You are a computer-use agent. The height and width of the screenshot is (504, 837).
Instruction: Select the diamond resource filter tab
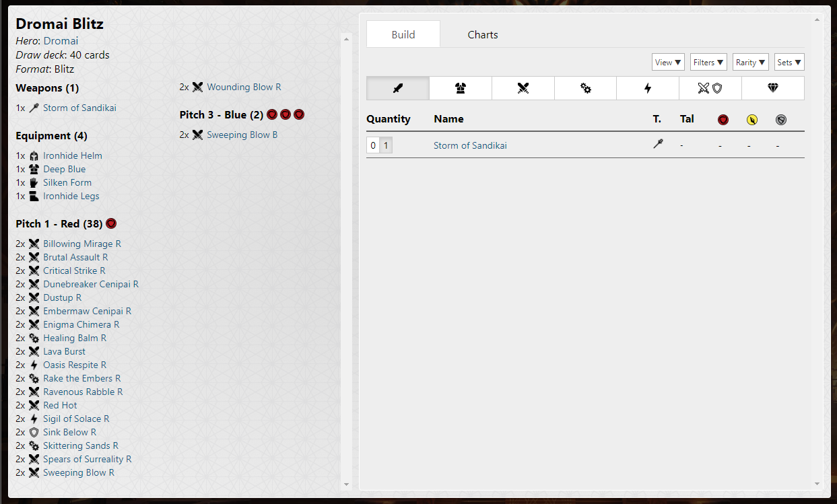point(773,88)
